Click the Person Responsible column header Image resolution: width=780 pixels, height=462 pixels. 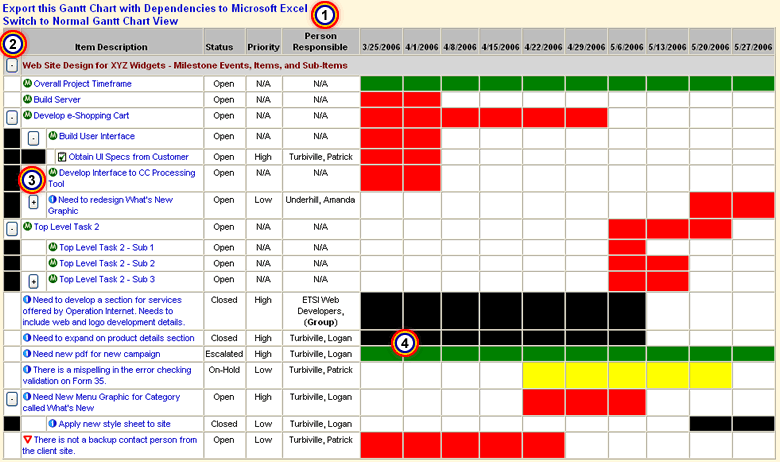(320, 41)
